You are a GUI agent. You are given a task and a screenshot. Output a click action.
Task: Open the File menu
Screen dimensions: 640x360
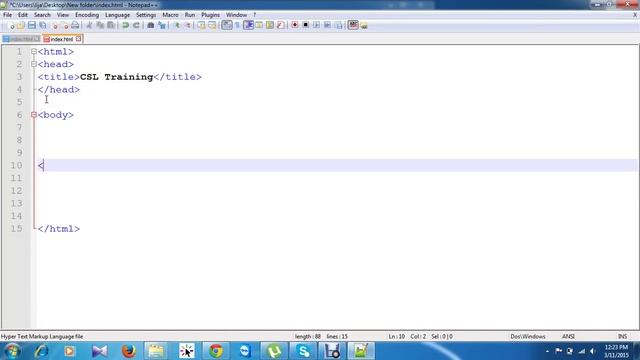[7, 15]
